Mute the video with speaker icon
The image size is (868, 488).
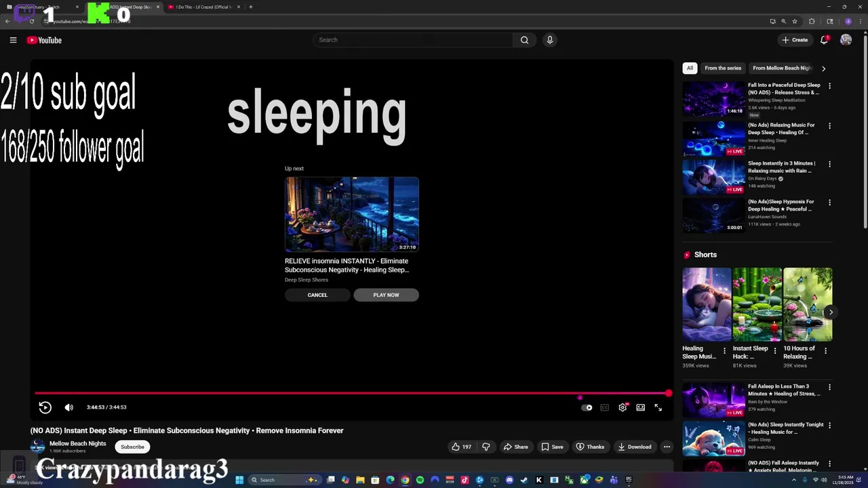pos(68,407)
